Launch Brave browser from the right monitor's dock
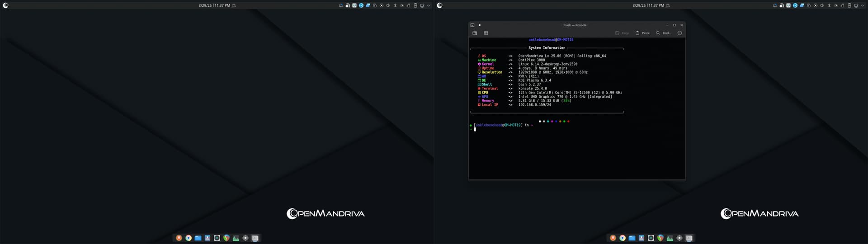This screenshot has width=868, height=244. click(613, 238)
